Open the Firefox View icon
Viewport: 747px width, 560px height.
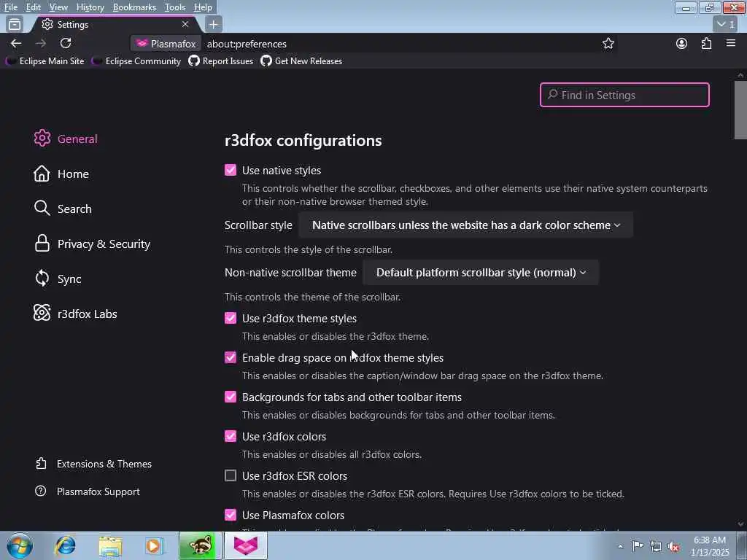[x=15, y=24]
